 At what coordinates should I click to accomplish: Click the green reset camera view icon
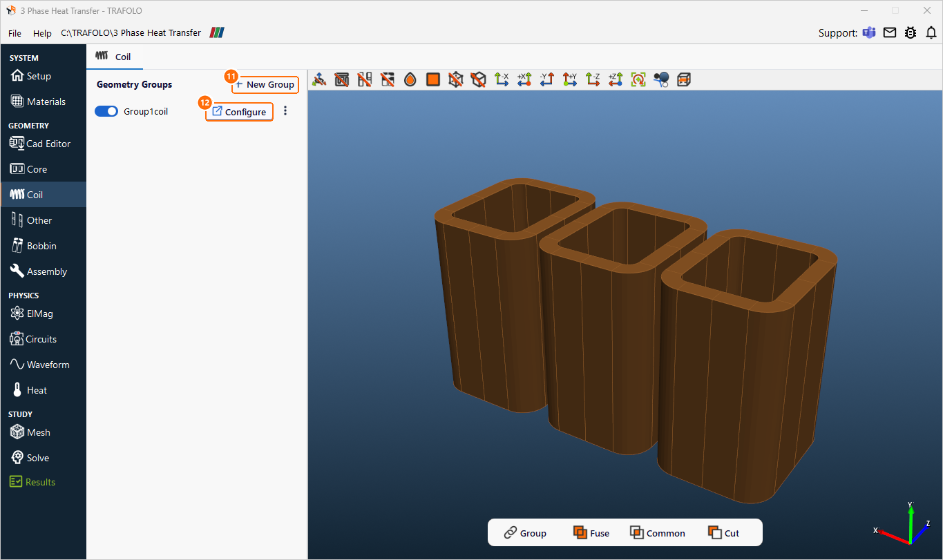pos(638,79)
